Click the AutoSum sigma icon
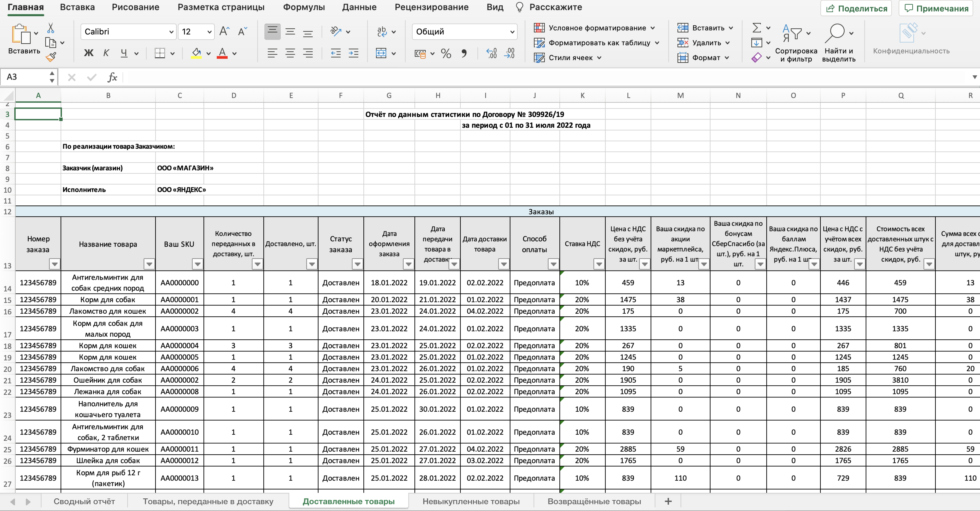The width and height of the screenshot is (980, 511). 756,28
